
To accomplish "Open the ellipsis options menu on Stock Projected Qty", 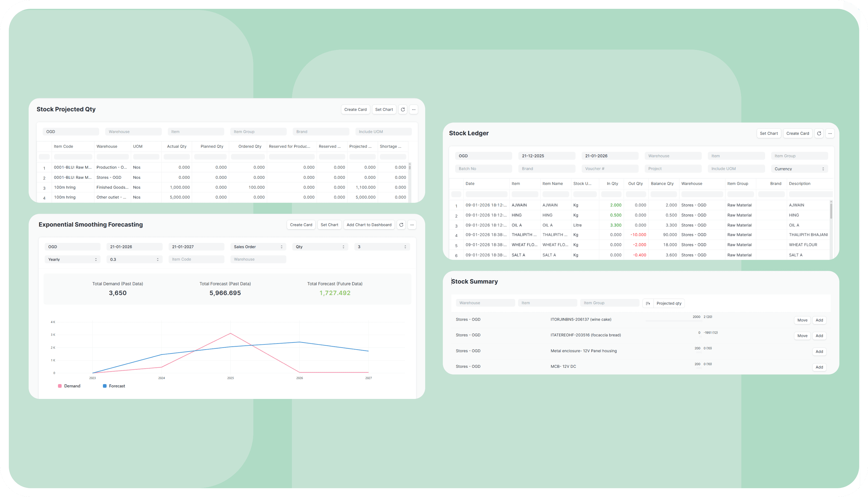I will coord(414,109).
